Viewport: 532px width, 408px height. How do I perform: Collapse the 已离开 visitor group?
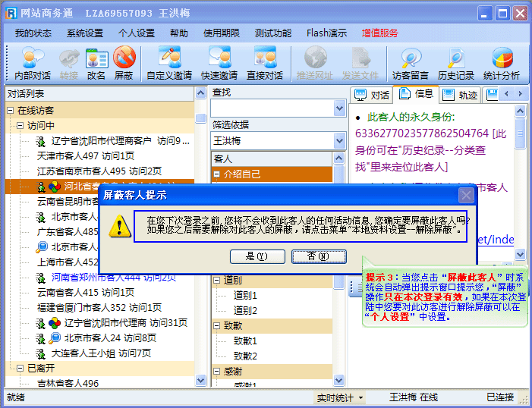point(10,368)
